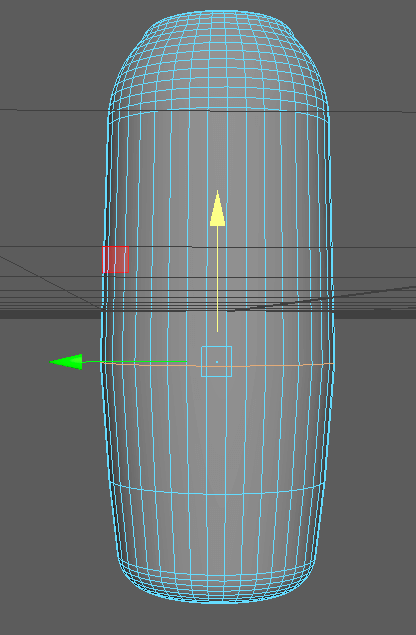Click the yellow axis line shaft
The width and height of the screenshot is (416, 635).
pos(218,279)
